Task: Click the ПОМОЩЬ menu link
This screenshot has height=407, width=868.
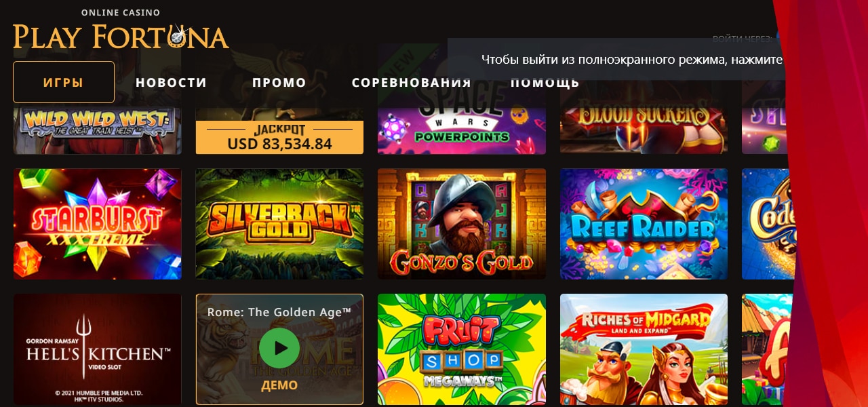Action: tap(545, 83)
